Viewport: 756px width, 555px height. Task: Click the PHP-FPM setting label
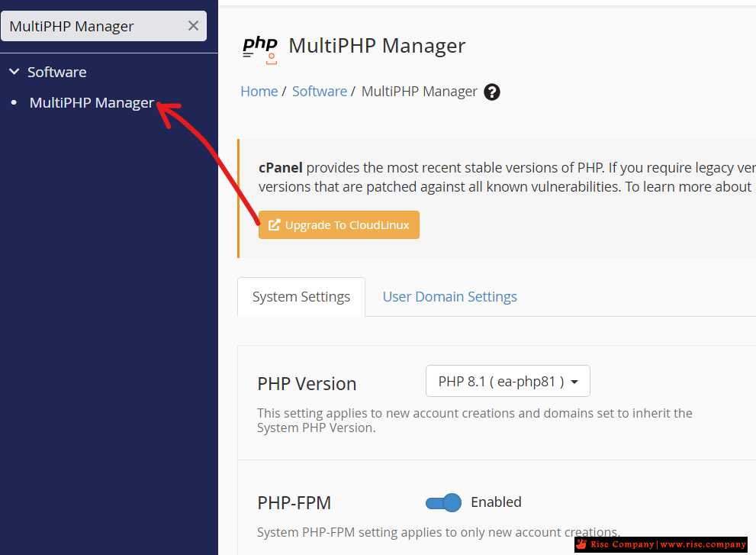(294, 503)
